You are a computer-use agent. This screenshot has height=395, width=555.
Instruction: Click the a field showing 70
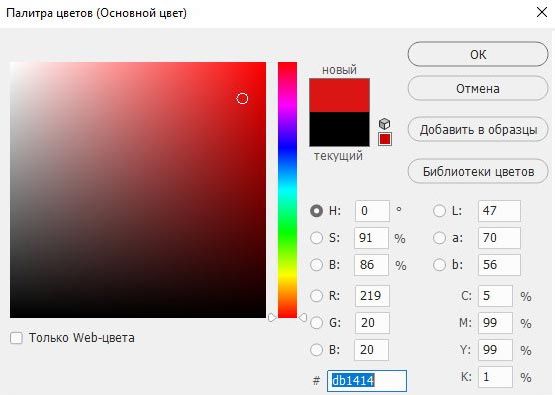pos(499,238)
